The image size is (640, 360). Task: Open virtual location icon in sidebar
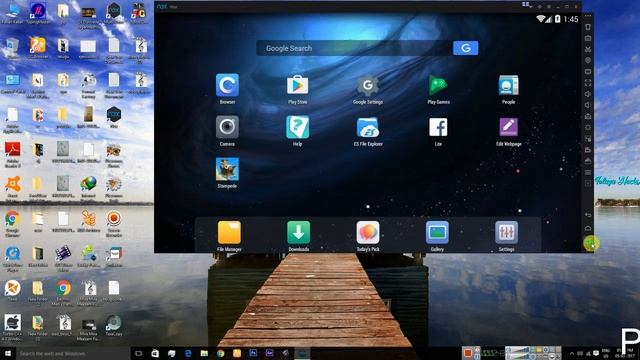tap(588, 60)
